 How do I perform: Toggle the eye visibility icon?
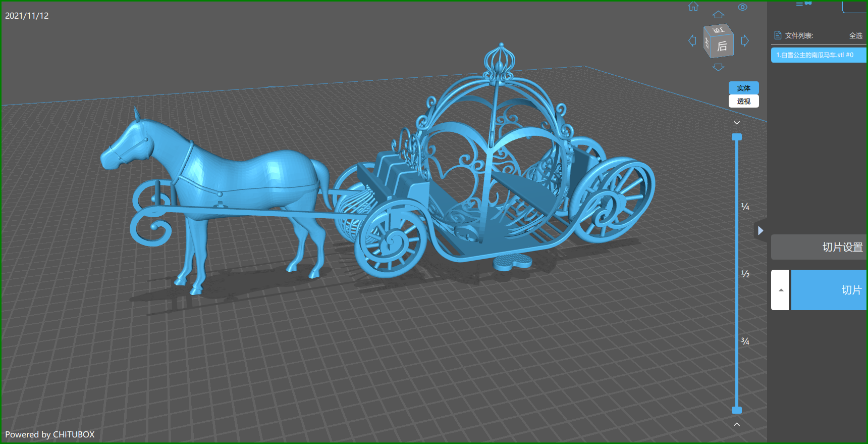(x=742, y=7)
